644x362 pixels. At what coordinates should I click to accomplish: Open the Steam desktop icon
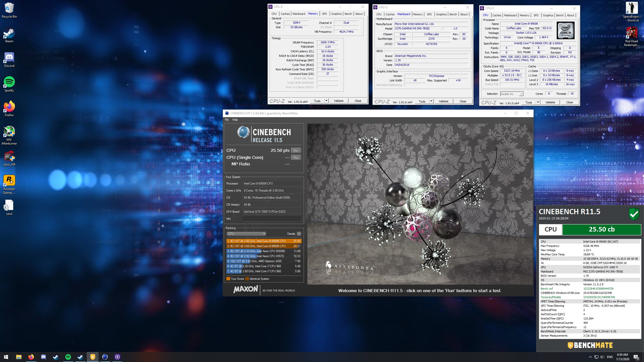[9, 35]
